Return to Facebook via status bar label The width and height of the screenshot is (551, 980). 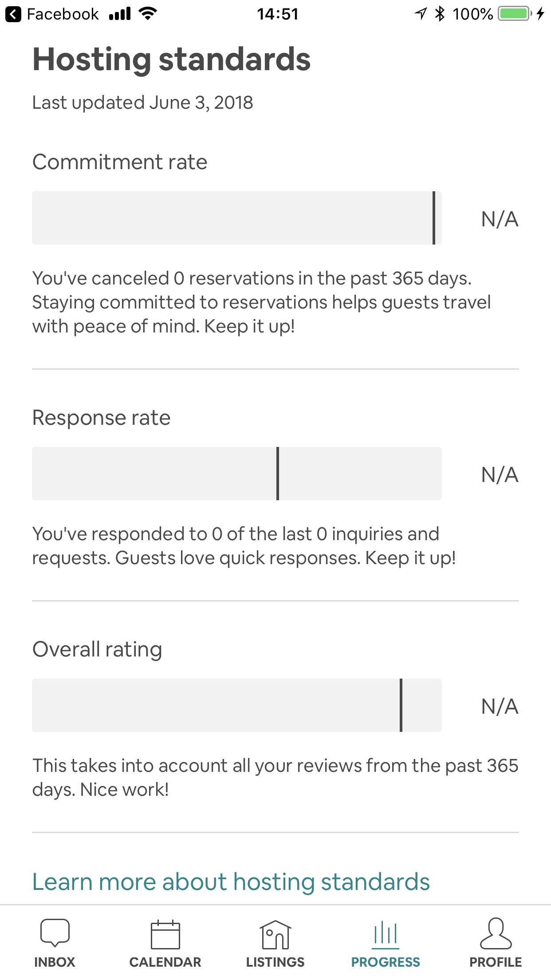pyautogui.click(x=63, y=14)
